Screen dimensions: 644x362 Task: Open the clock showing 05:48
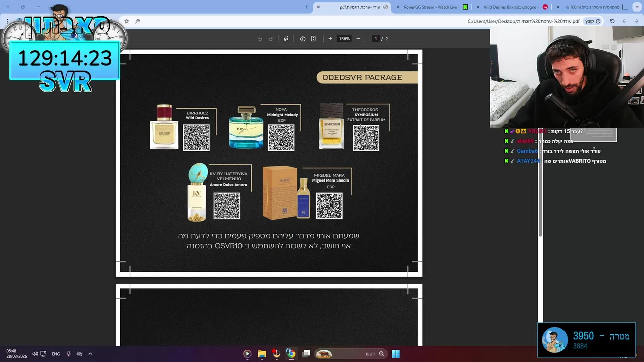pyautogui.click(x=16, y=354)
